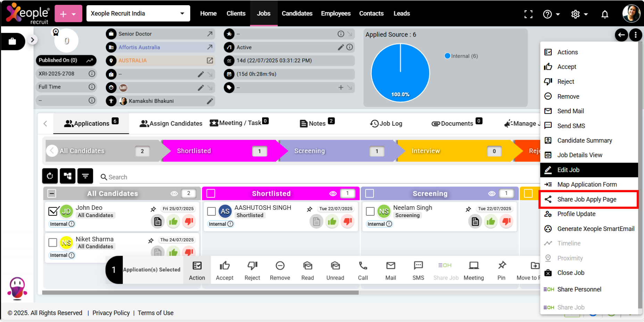Open AUSTRALIA location external link icon
644x322 pixels.
click(210, 60)
